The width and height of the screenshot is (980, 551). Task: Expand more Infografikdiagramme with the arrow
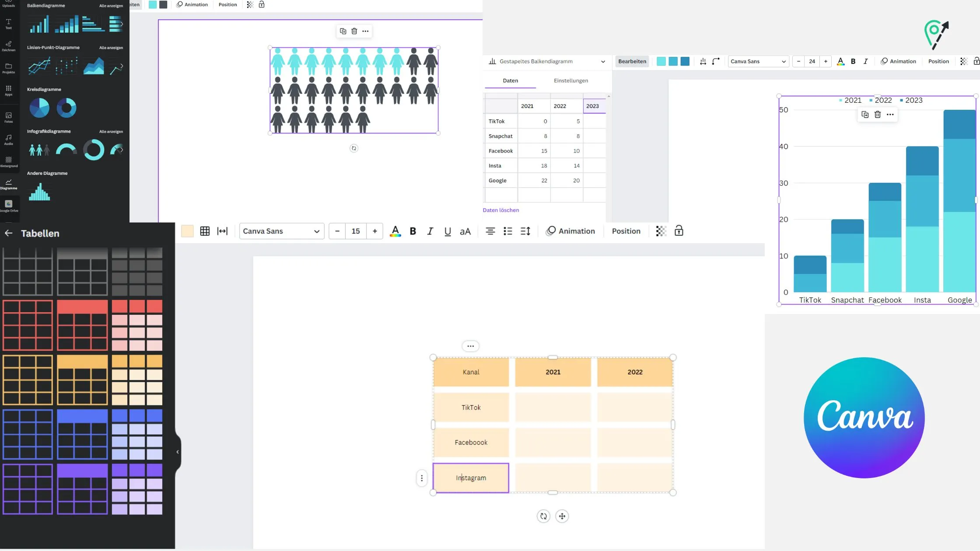122,150
